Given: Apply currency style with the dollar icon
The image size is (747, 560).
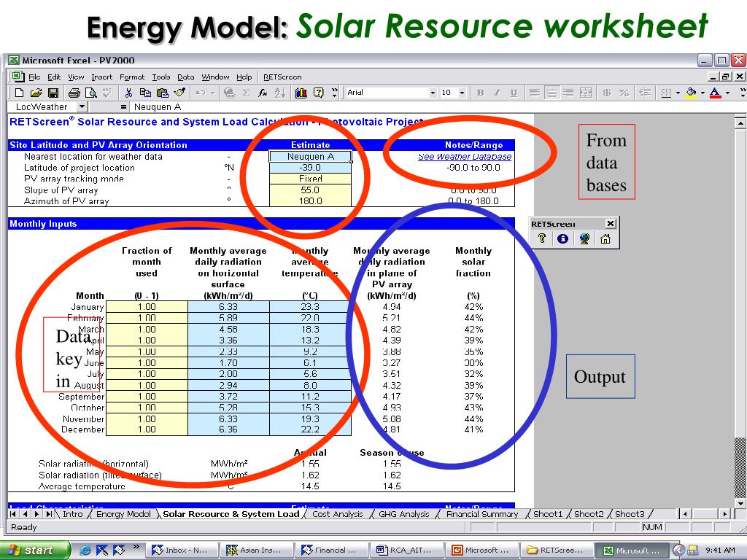Looking at the screenshot, I should [606, 93].
